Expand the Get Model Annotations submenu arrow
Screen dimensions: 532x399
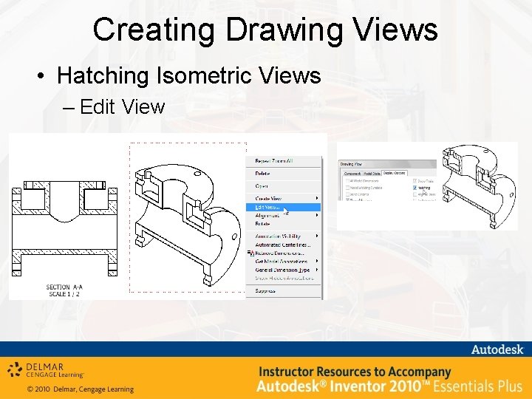pos(317,261)
